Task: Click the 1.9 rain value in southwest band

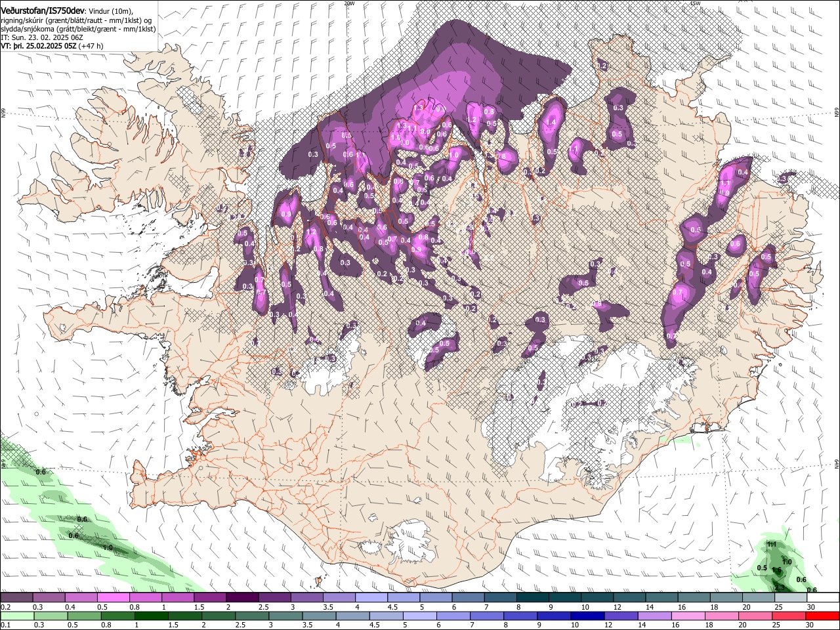Action: (108, 548)
